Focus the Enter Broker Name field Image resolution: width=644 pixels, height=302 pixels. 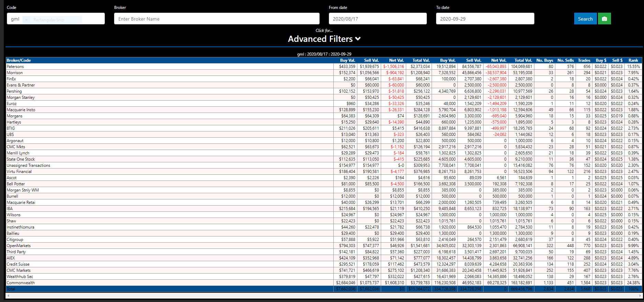coord(217,19)
